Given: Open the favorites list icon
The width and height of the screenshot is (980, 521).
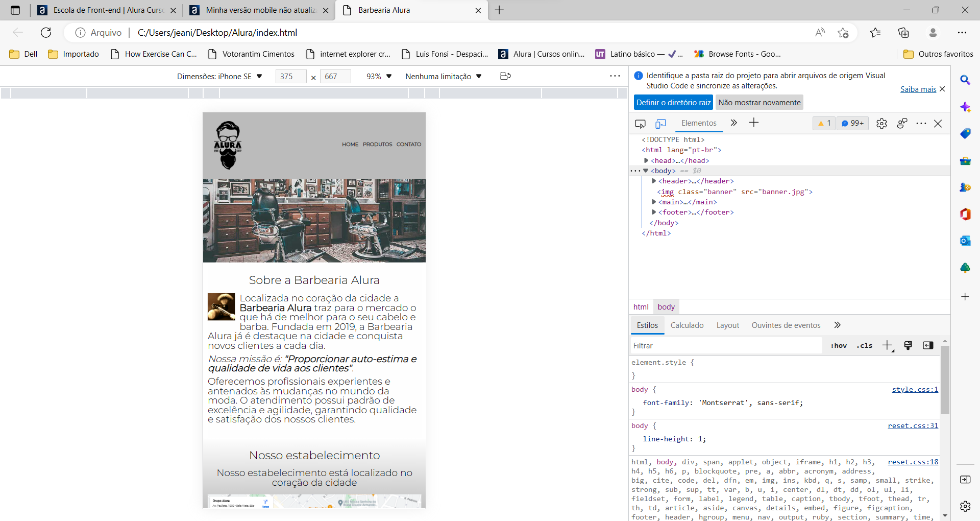Looking at the screenshot, I should (875, 33).
